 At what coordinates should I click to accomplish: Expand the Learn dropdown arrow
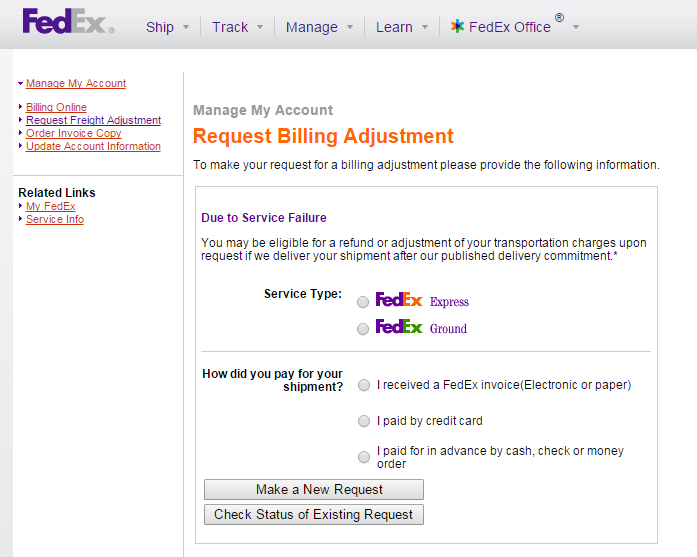pyautogui.click(x=425, y=27)
